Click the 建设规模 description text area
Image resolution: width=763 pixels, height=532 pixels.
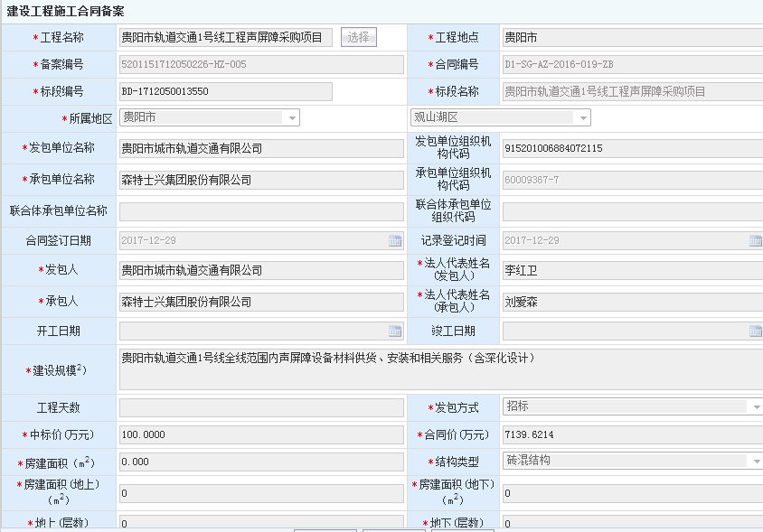point(439,370)
